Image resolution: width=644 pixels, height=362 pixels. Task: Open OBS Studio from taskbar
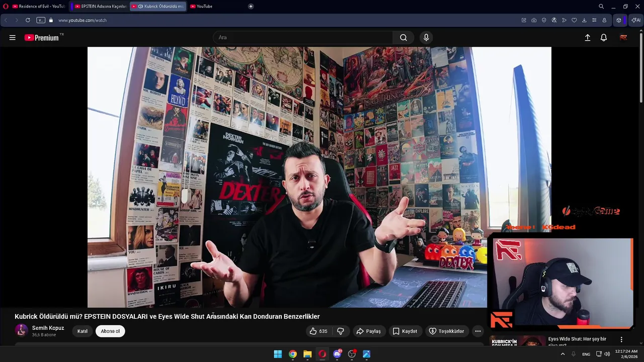coord(352,354)
